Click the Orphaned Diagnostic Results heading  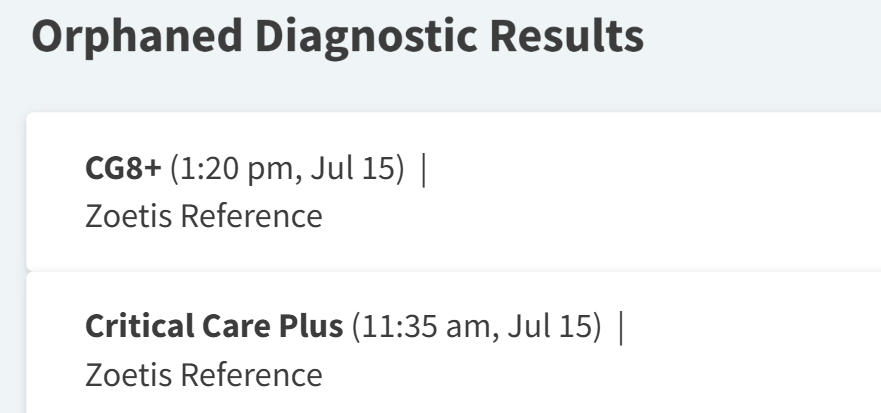tap(337, 36)
